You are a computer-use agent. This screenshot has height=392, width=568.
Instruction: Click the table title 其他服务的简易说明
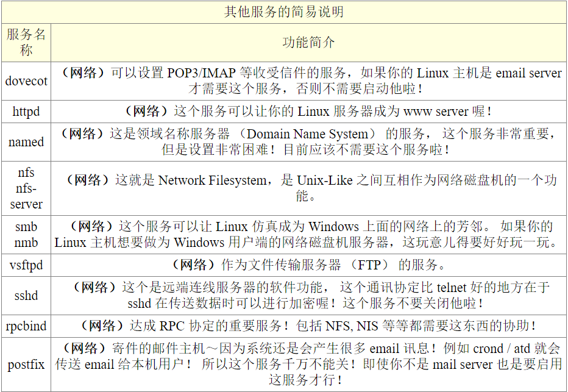(283, 12)
